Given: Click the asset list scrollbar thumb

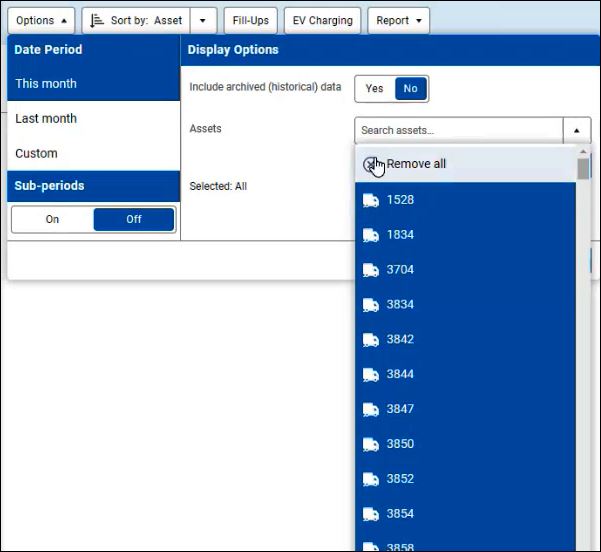Looking at the screenshot, I should click(583, 168).
